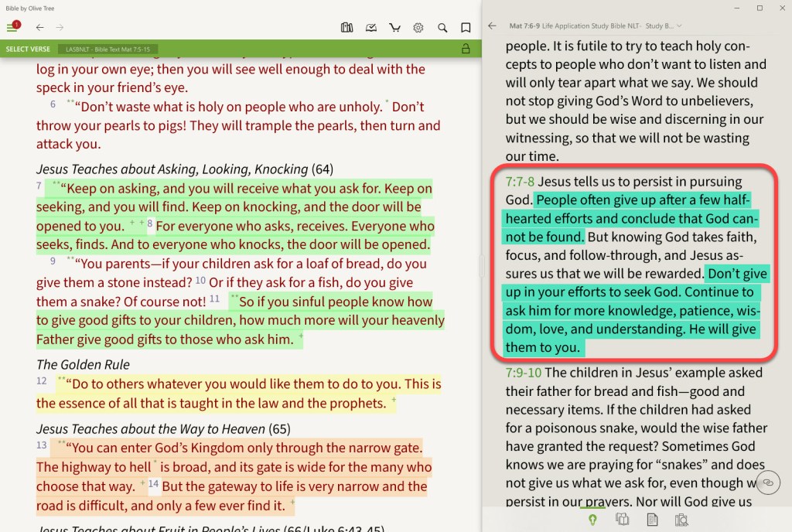Open the Library icon in the toolbar
This screenshot has height=532, width=792.
click(x=347, y=27)
